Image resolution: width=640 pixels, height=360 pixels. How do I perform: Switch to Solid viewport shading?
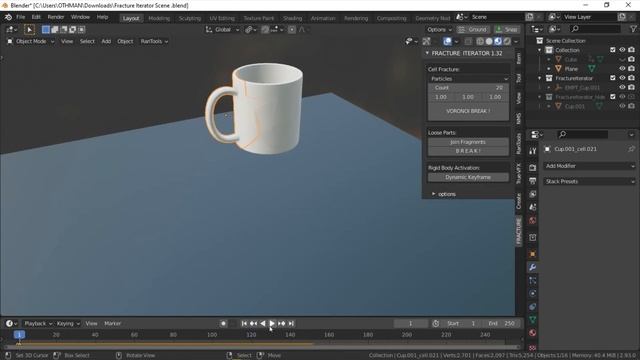[489, 41]
